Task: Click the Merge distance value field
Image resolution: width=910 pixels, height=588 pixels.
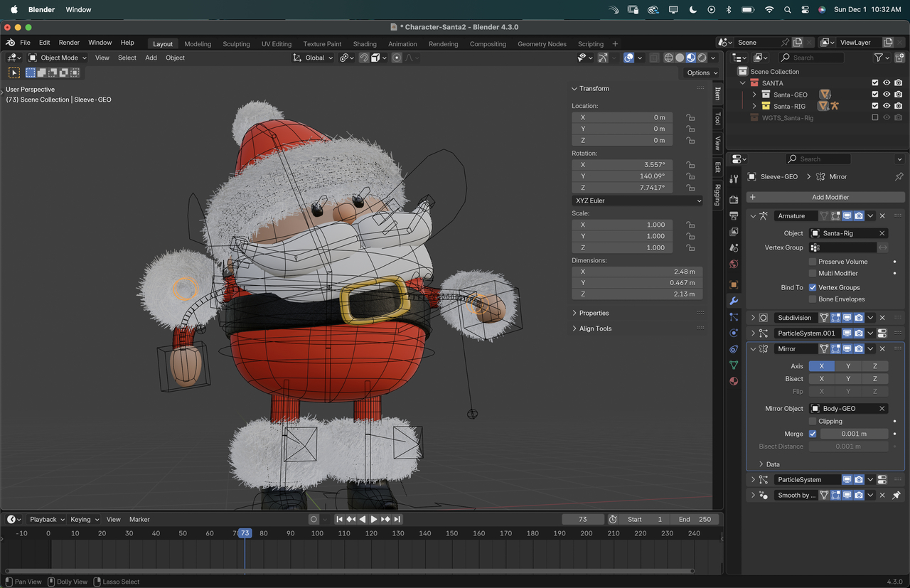Action: pyautogui.click(x=854, y=434)
